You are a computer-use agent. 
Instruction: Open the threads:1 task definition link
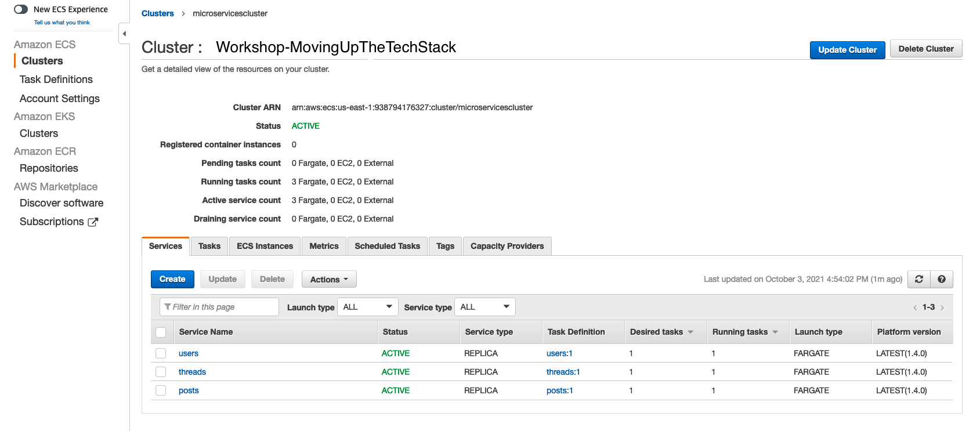[x=563, y=372]
